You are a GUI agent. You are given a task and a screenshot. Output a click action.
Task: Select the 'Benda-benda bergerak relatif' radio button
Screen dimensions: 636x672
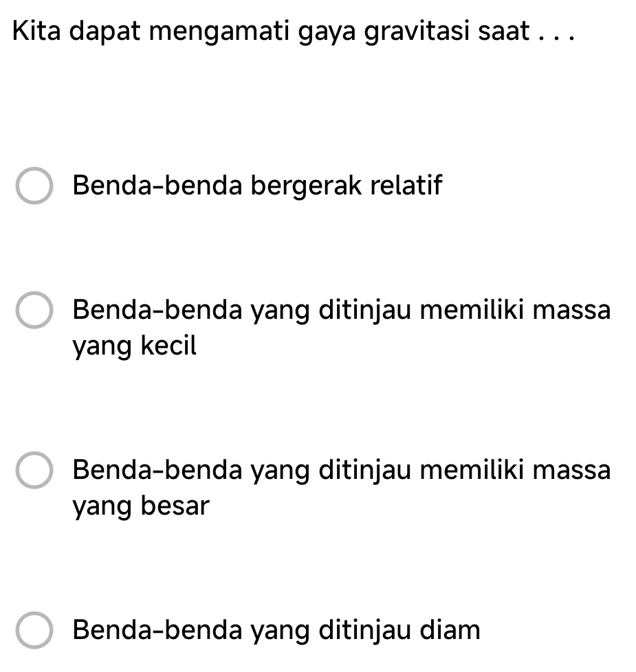coord(34,186)
